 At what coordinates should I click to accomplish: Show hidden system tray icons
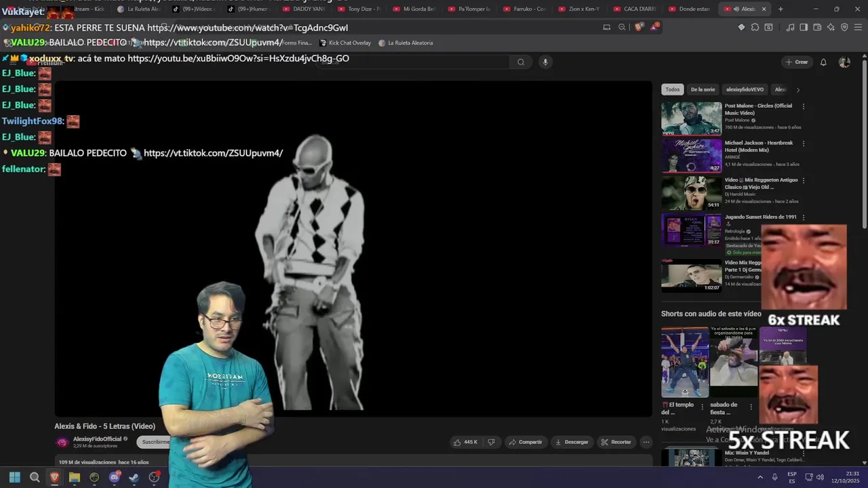tap(759, 477)
